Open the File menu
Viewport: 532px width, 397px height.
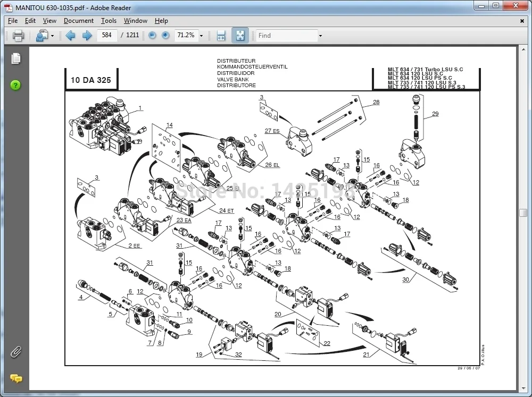(13, 21)
